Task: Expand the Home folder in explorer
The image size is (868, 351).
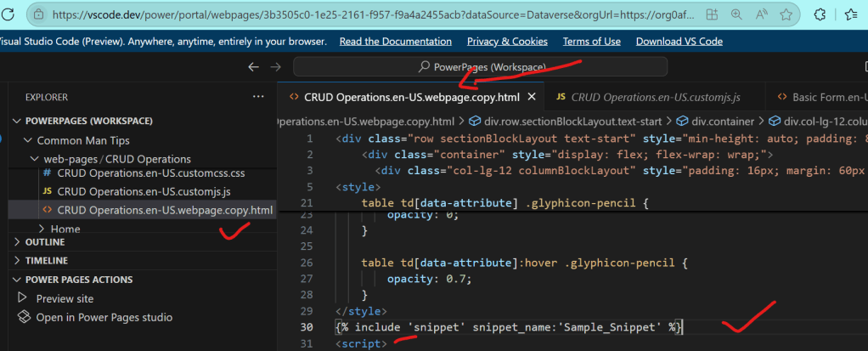Action: point(42,229)
